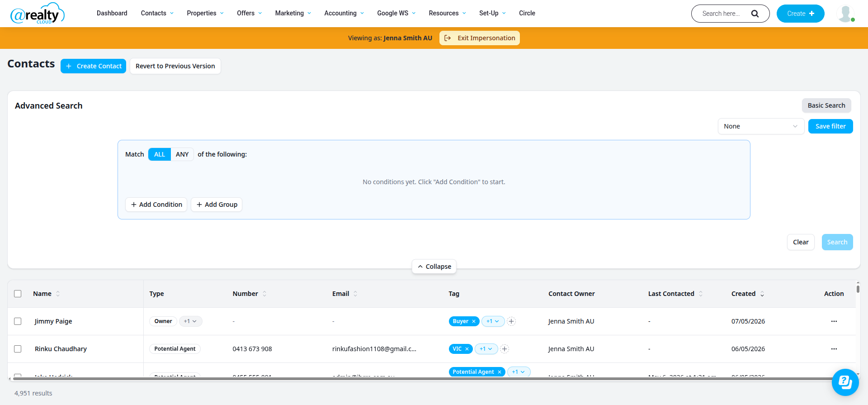Open action menu for Jimmy Paige
The image size is (868, 405).
[x=834, y=321]
